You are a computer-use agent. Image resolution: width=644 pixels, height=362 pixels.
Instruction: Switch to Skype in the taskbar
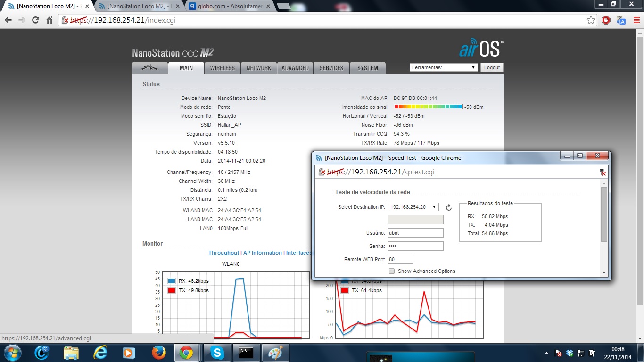point(217,353)
